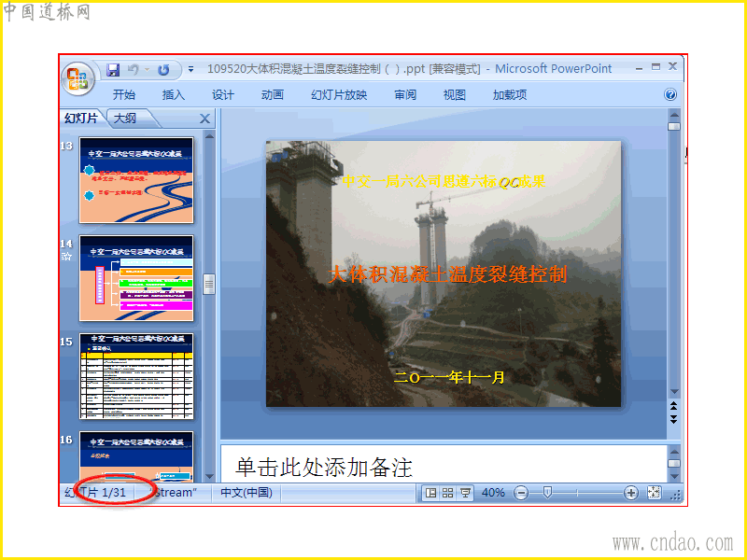Undo the last action in the quick toolbar
Image resolution: width=747 pixels, height=560 pixels.
133,69
